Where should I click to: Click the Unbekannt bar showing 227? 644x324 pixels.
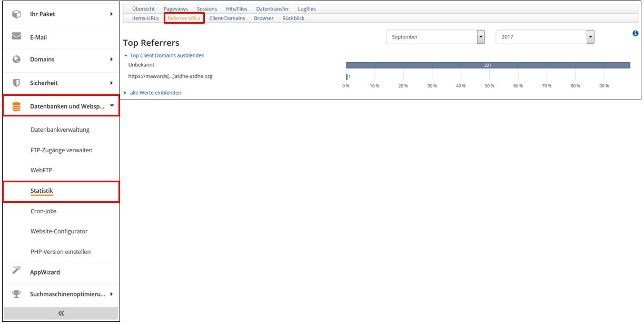coord(488,65)
